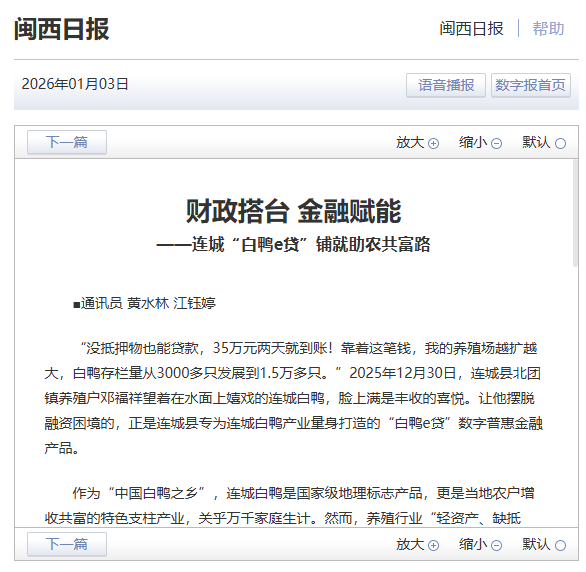Click bottom 缩小 shrink text label

473,544
